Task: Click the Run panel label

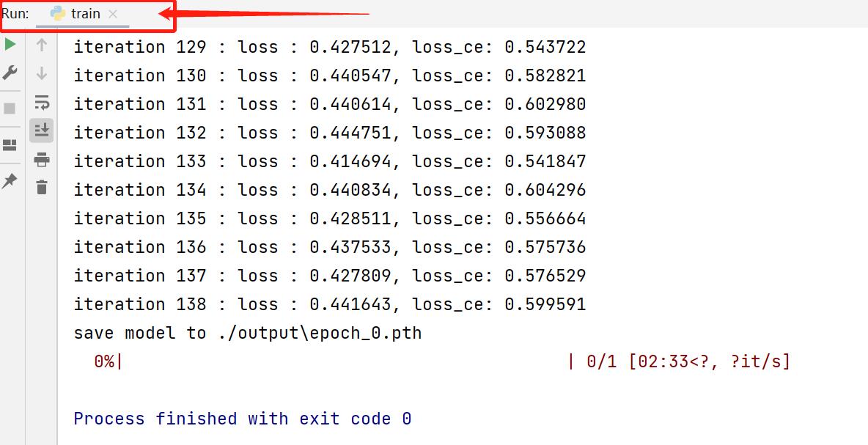Action: 15,14
